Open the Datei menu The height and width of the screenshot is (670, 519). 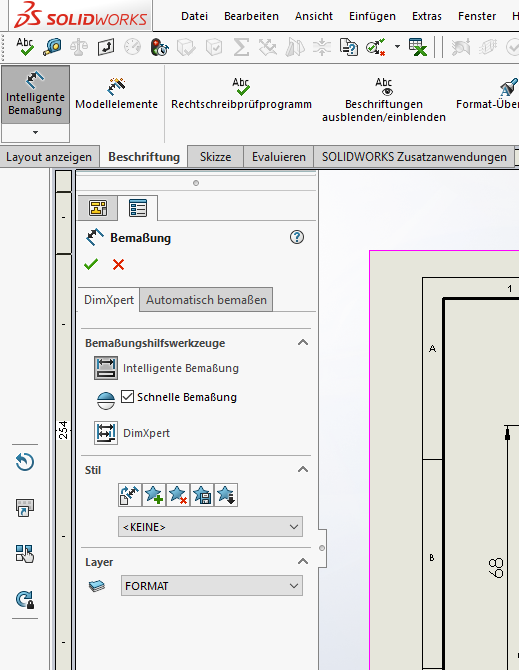coord(194,16)
